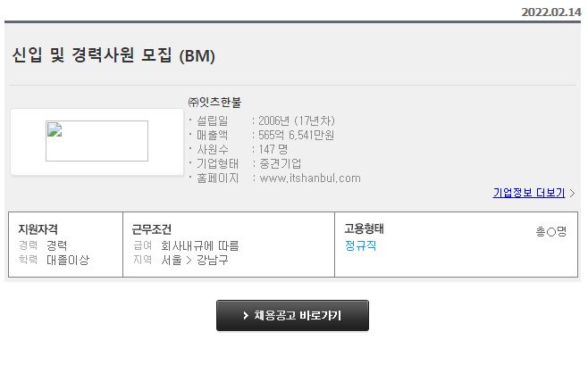The width and height of the screenshot is (588, 365).
Task: Click the 고용형태 section heading
Action: coord(364,228)
